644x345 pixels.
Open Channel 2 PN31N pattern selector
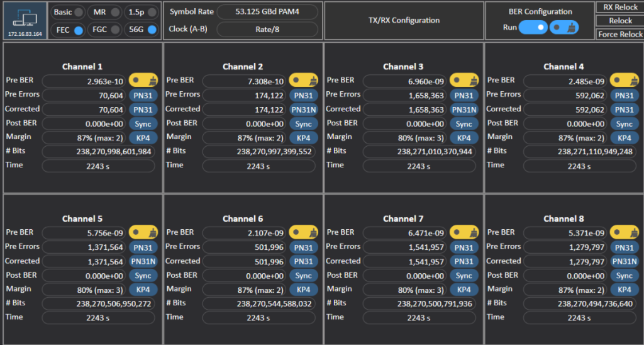click(x=304, y=110)
